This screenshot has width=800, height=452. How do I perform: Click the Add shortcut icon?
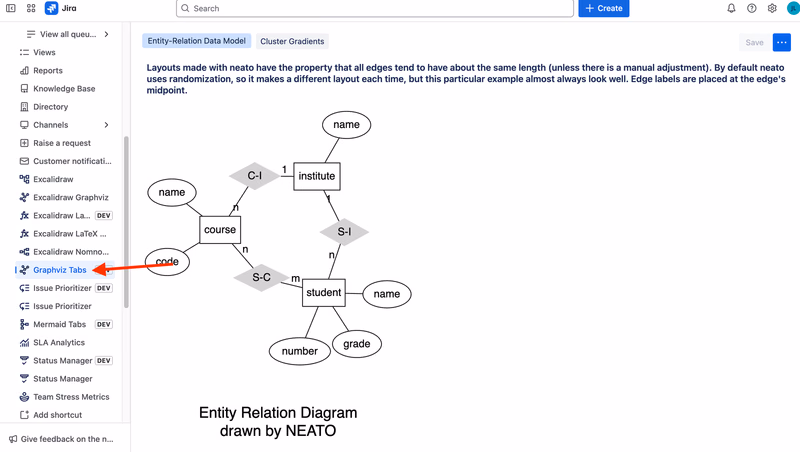24,415
